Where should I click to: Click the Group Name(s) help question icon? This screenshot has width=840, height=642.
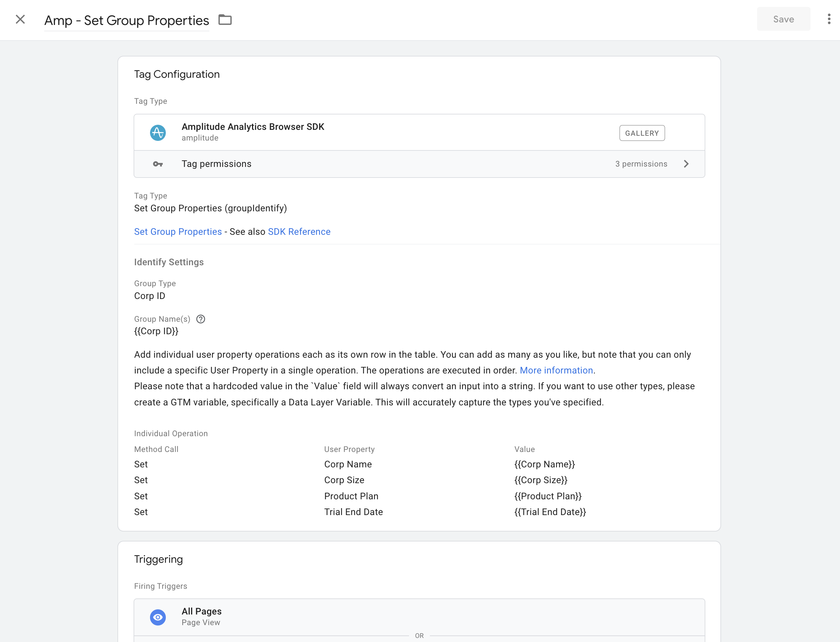(x=201, y=319)
